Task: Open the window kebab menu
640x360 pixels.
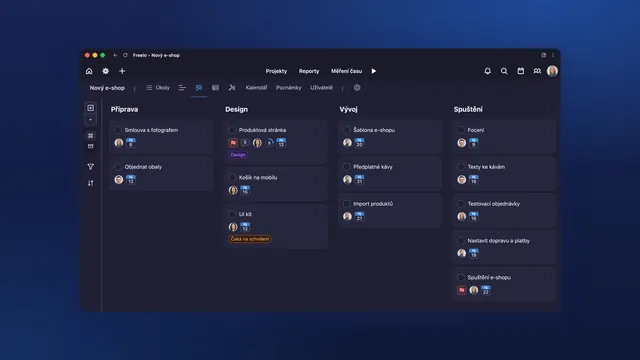Action: click(x=553, y=55)
